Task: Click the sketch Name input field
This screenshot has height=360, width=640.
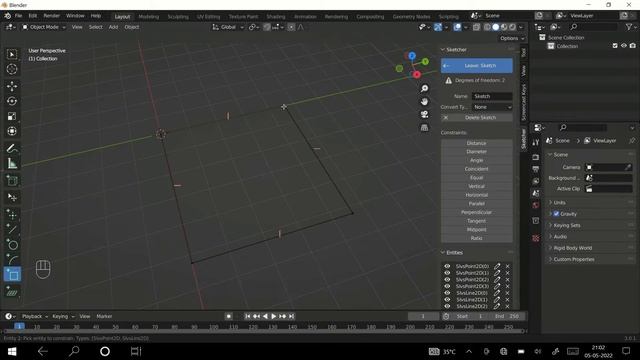Action: tap(492, 96)
